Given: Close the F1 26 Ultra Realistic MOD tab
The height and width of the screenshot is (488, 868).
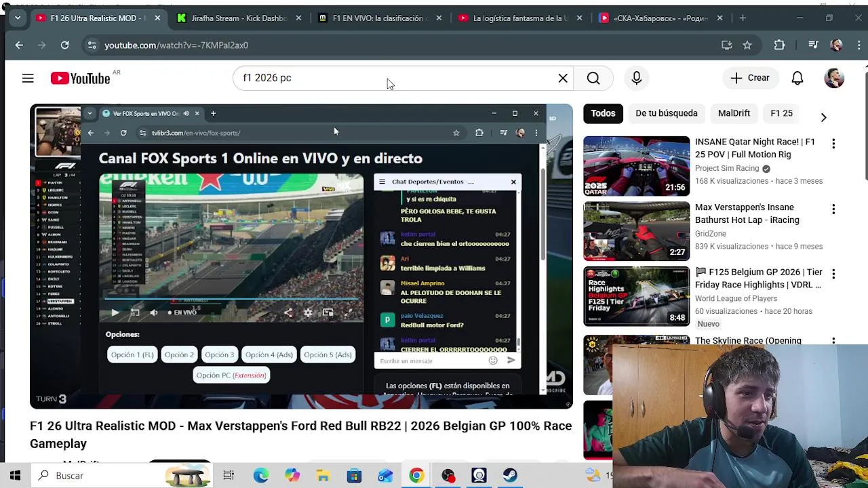Looking at the screenshot, I should [x=157, y=18].
